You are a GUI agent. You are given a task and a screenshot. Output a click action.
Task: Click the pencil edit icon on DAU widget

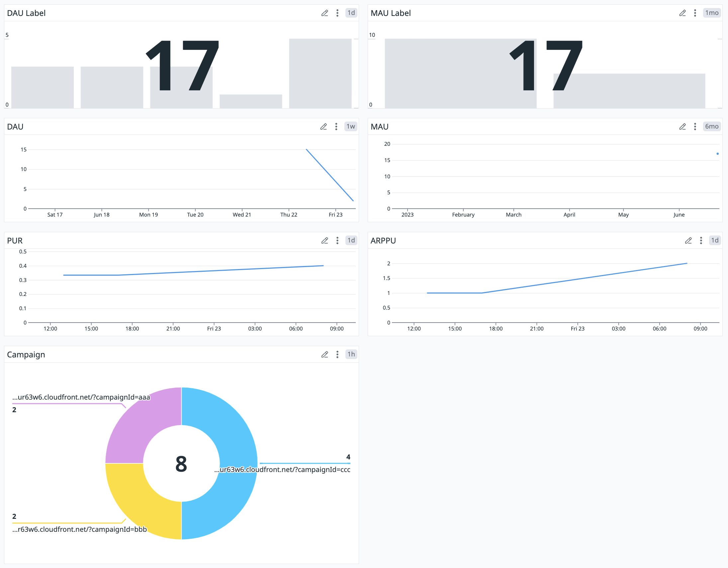323,127
